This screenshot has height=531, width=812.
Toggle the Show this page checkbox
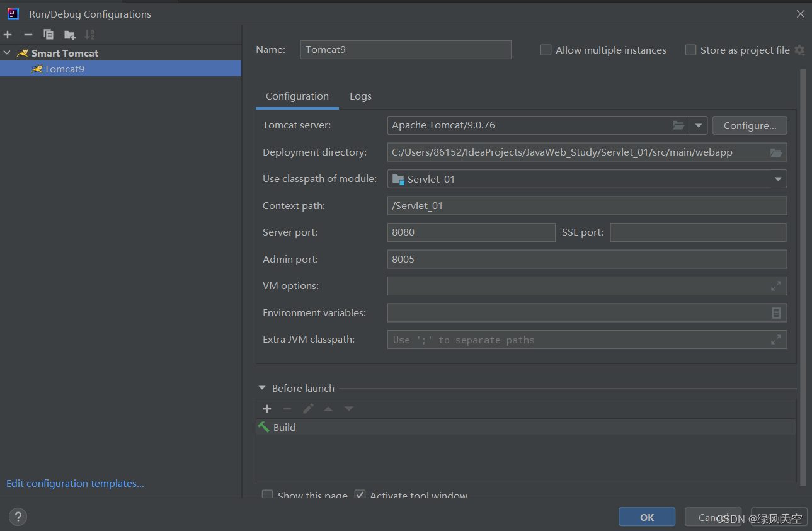pyautogui.click(x=268, y=494)
